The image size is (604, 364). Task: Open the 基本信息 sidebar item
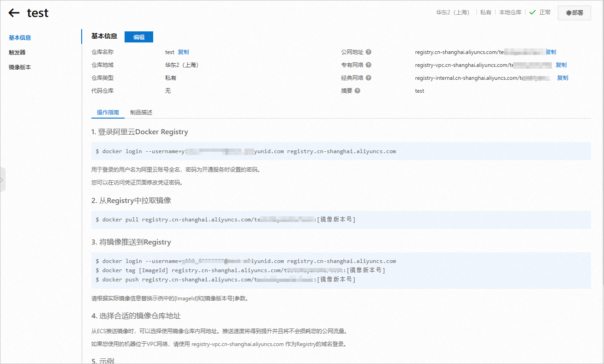click(x=20, y=38)
